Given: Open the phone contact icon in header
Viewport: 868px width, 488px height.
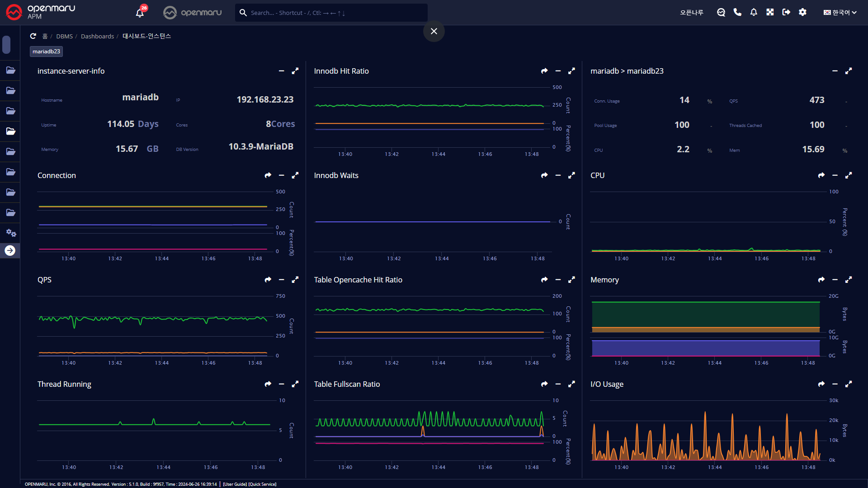Looking at the screenshot, I should pyautogui.click(x=737, y=12).
